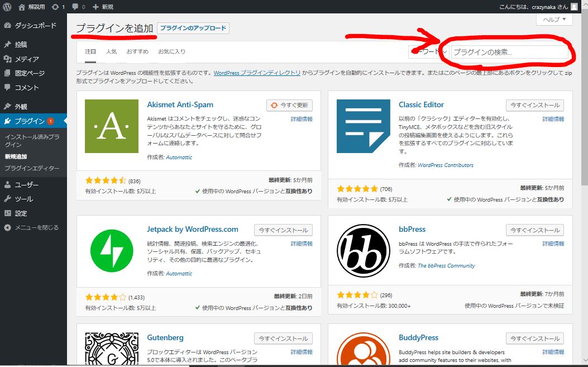Click the メディア sidebar icon
The height and width of the screenshot is (367, 588).
point(7,59)
